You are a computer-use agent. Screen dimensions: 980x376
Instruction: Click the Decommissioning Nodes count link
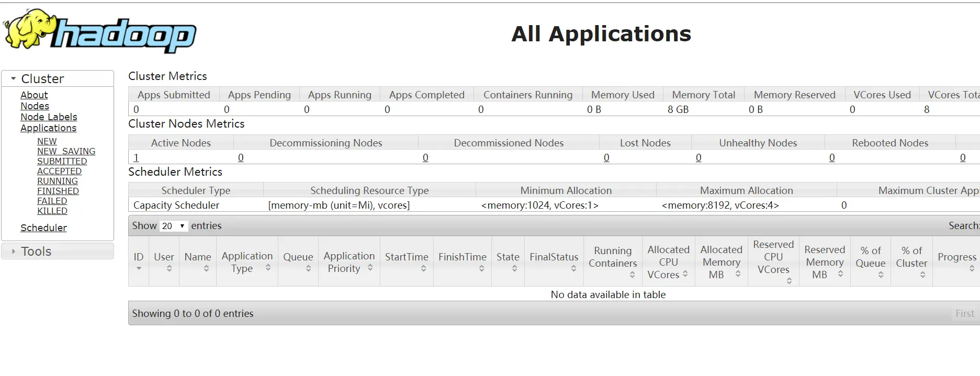point(241,157)
